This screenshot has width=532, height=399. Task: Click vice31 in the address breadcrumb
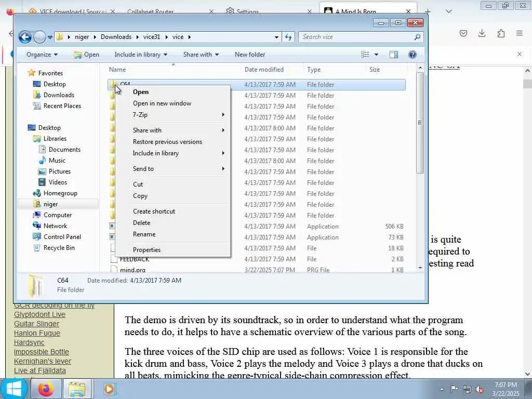151,37
